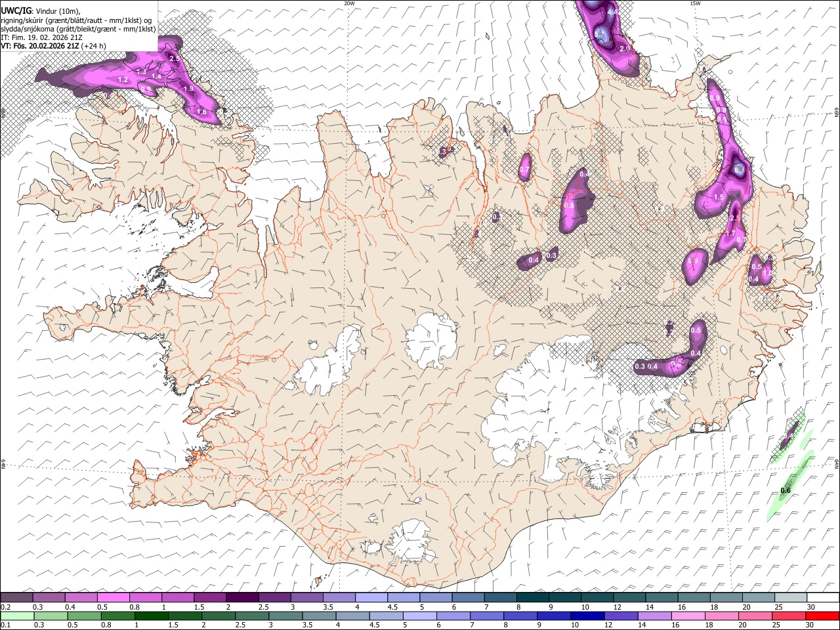This screenshot has width=840, height=630.
Task: Click the 1.3 snowfall value label
Action: [x=141, y=72]
